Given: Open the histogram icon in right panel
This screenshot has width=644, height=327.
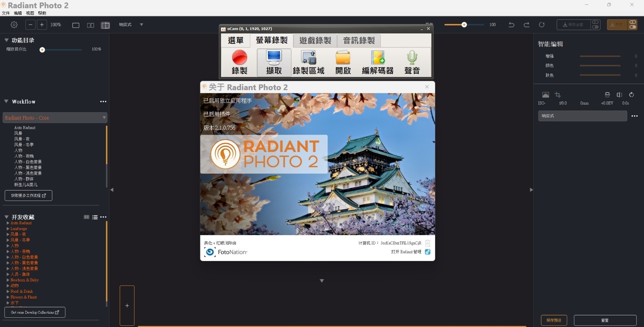Looking at the screenshot, I should click(x=545, y=95).
